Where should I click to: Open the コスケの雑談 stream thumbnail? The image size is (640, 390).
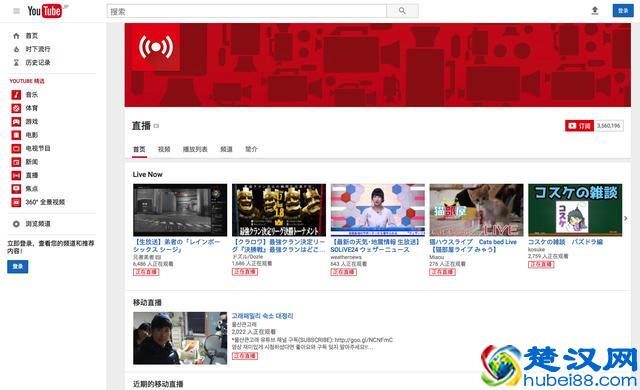(x=575, y=210)
